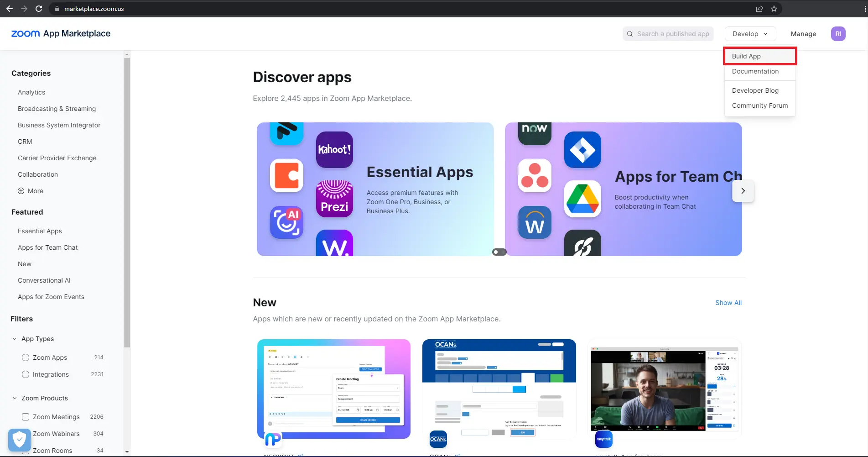Open Conversational AI featured link

point(44,280)
